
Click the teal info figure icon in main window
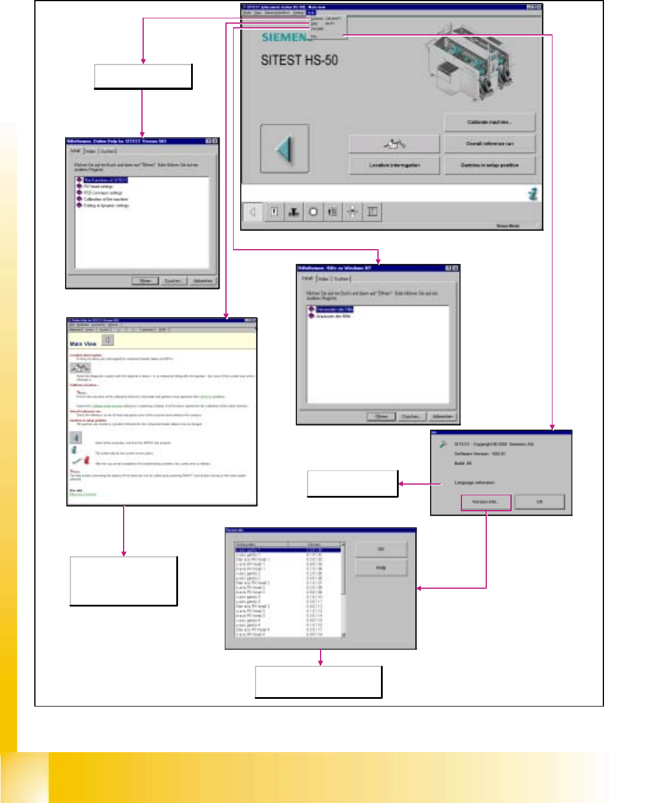tap(532, 194)
